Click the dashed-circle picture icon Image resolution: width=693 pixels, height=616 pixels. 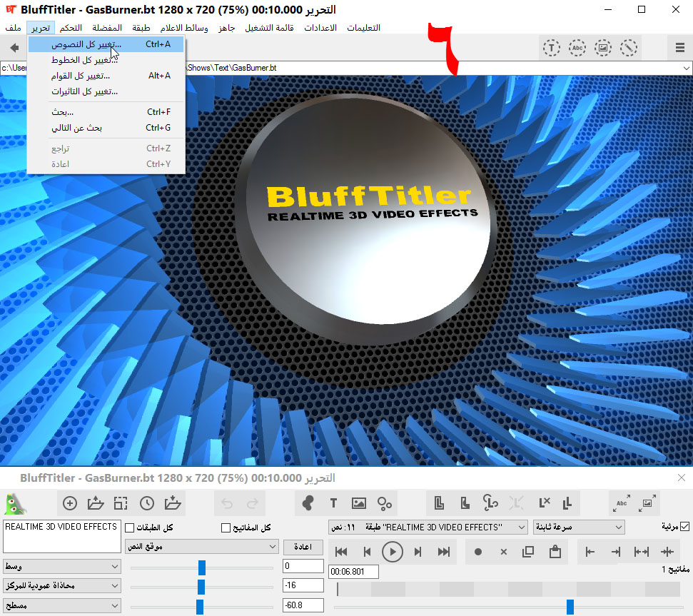click(603, 48)
